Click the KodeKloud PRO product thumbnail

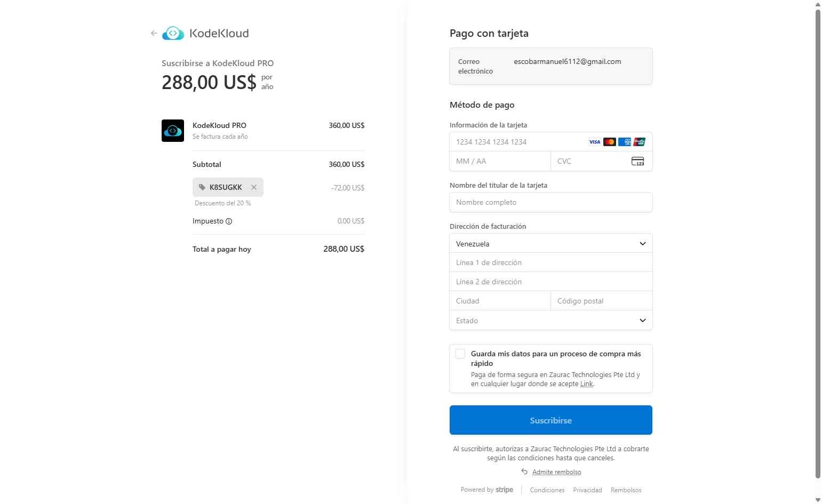(173, 131)
